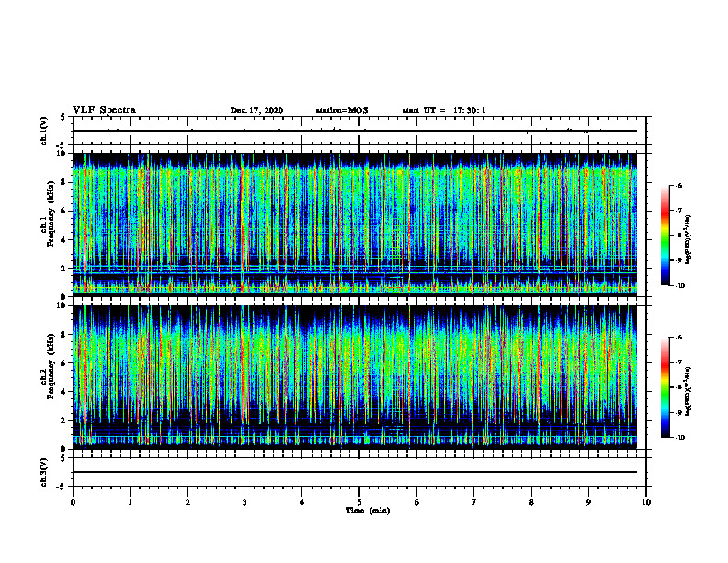Viewport: 728px width, 563px height.
Task: Click the "-7" label on ch.2 color scale
Action: click(678, 362)
